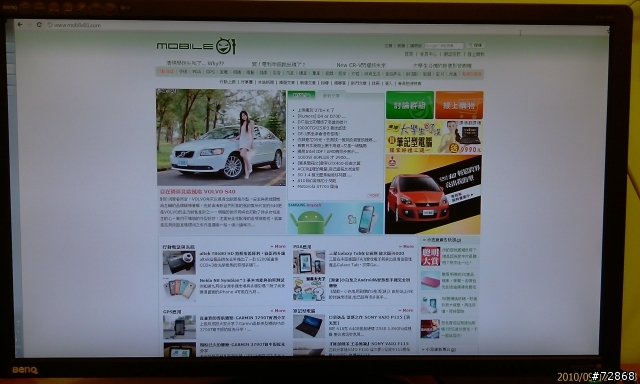The height and width of the screenshot is (384, 640).
Task: Click More beside the 筆記型電腦 section header
Action: coord(405,311)
